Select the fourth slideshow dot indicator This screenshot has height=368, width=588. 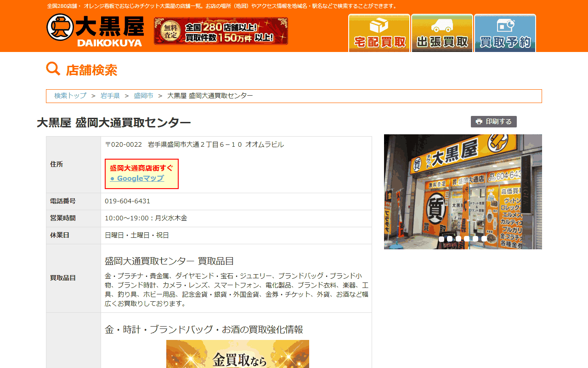pyautogui.click(x=467, y=239)
